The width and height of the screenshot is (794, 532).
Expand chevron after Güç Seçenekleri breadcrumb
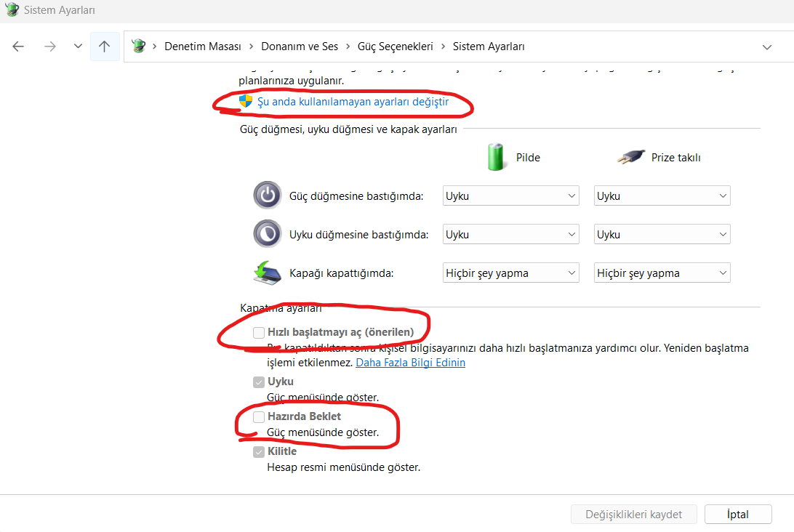443,47
